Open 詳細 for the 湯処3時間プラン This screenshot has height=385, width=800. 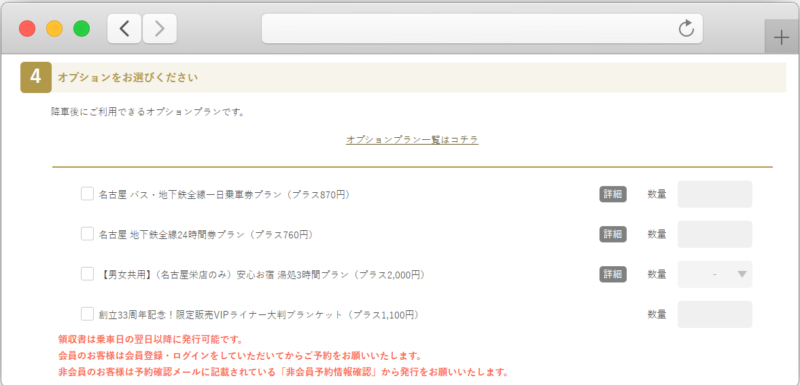[613, 274]
